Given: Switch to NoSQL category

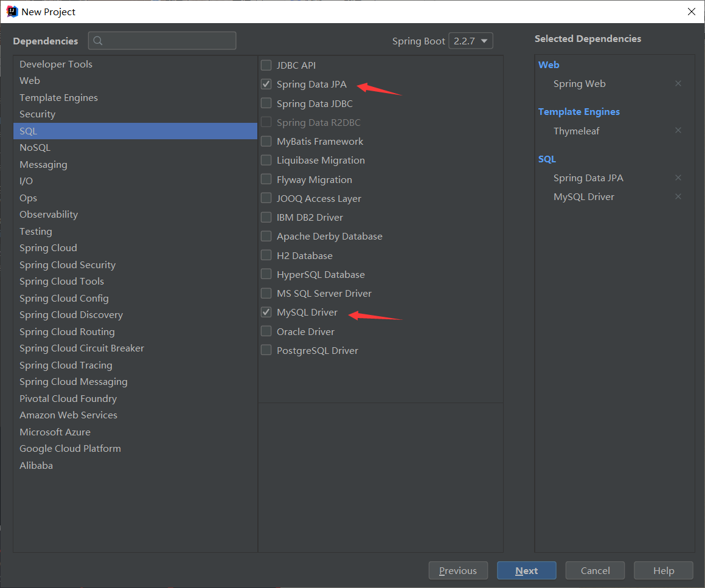Looking at the screenshot, I should click(135, 147).
